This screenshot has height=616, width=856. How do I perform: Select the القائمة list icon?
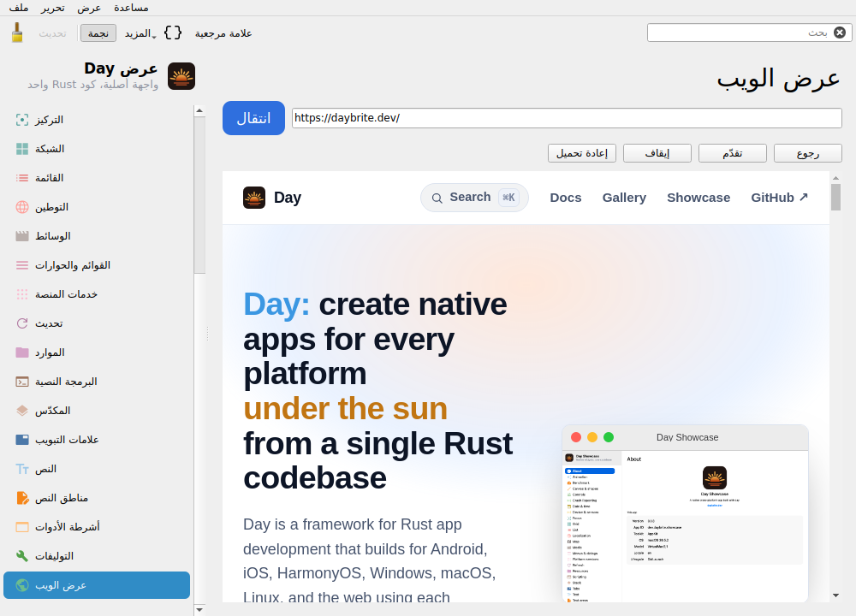tap(22, 178)
